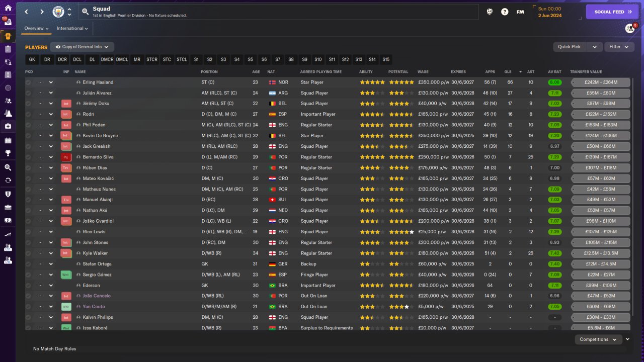The height and width of the screenshot is (362, 644).
Task: Open the Finances banknote icon
Action: pyautogui.click(x=8, y=220)
